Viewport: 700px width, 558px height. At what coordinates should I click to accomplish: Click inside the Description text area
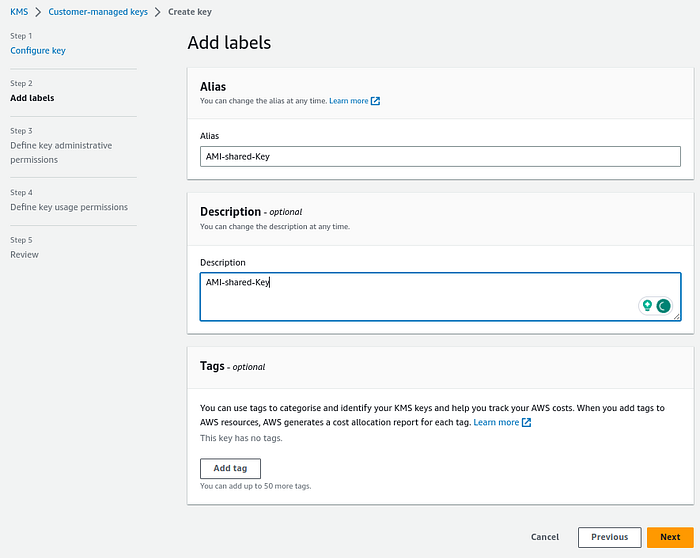(x=420, y=296)
